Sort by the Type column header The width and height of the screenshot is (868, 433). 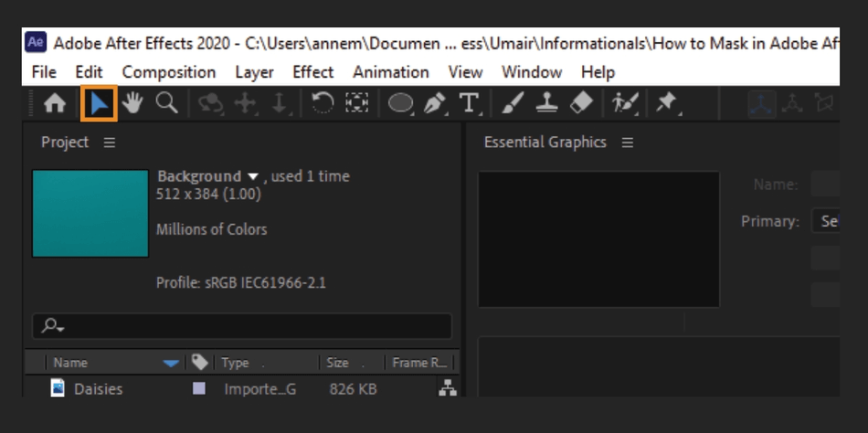[235, 364]
